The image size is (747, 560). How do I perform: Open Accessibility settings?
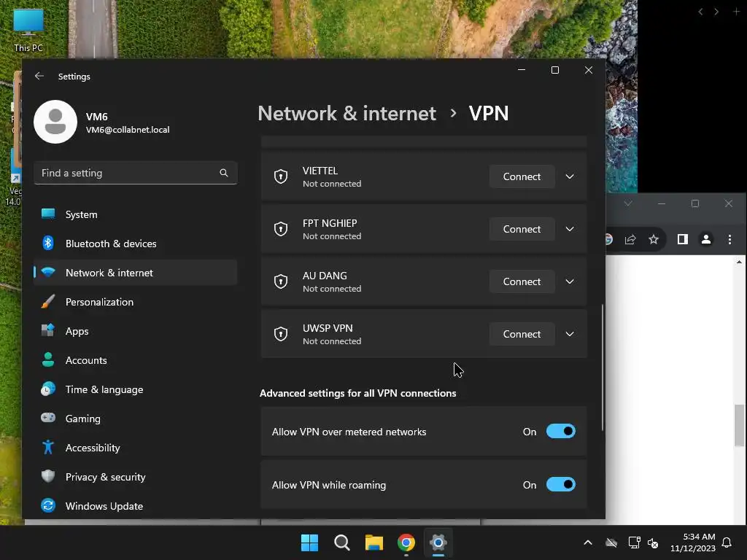click(x=135, y=448)
